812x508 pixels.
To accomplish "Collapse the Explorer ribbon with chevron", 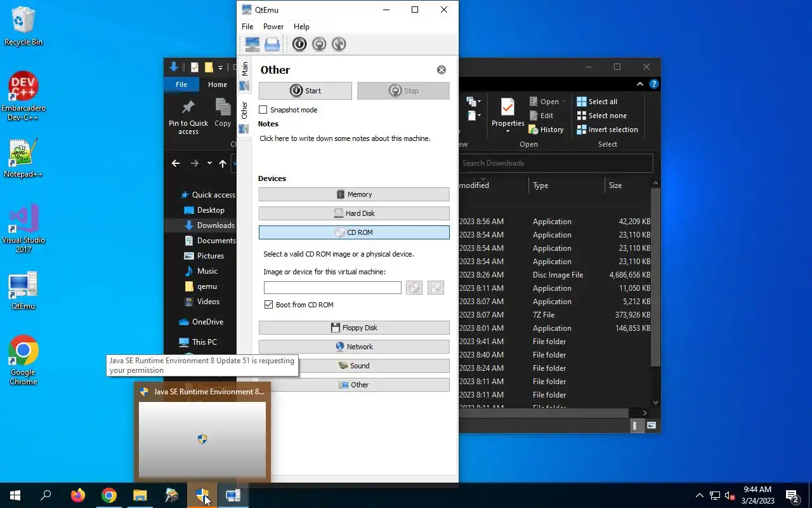I will coord(640,84).
